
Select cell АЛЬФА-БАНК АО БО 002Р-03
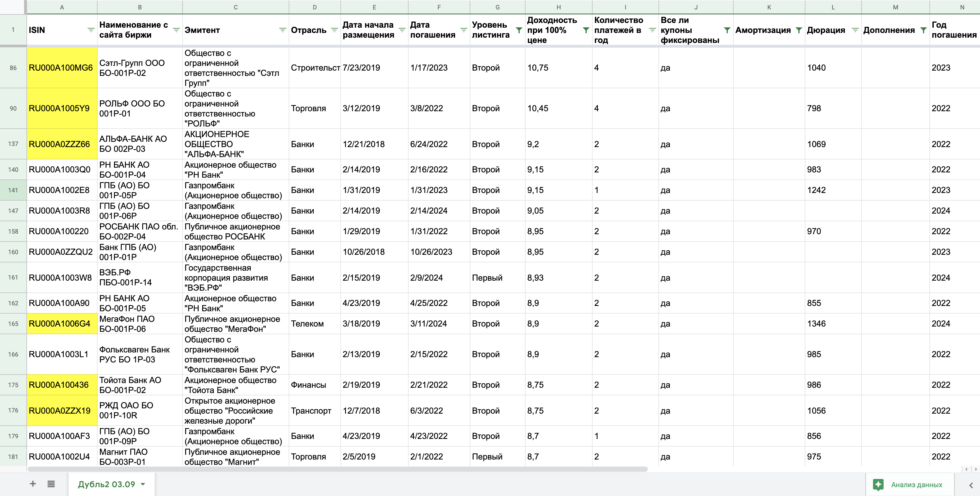tap(140, 144)
